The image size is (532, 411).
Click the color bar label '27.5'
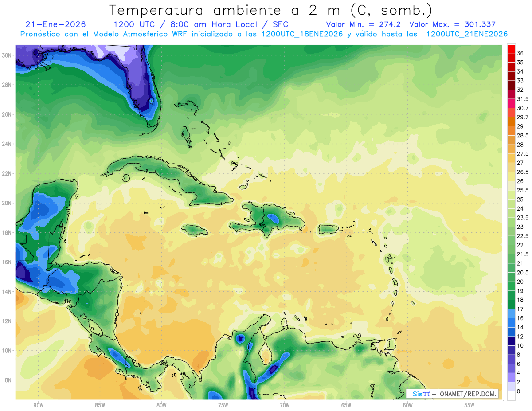click(523, 154)
